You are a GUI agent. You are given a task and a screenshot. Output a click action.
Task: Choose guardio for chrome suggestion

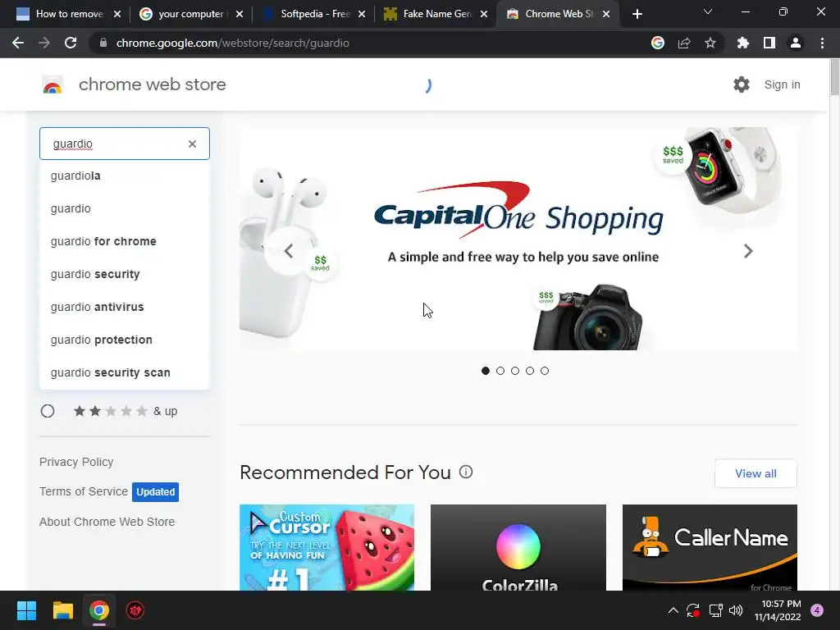(125, 241)
